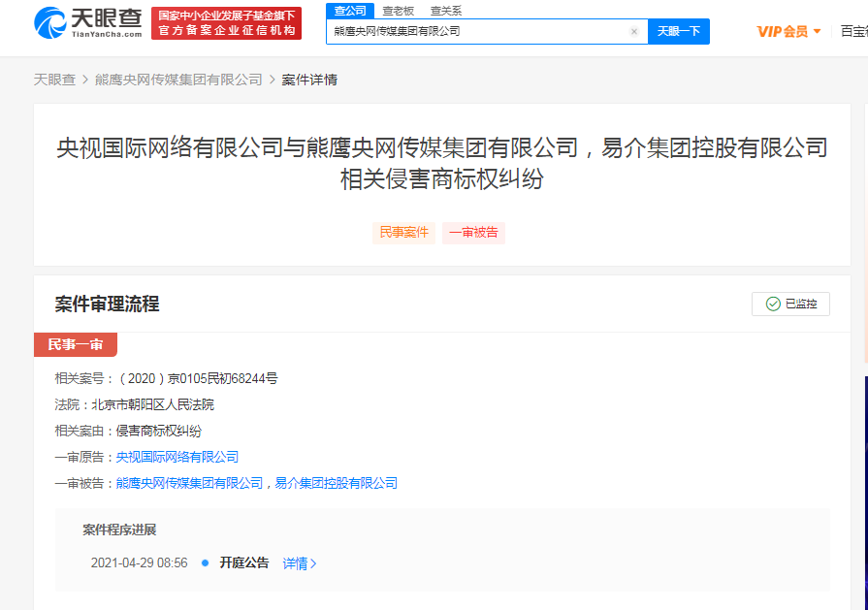
Task: Clear the search box with the x icon
Action: [634, 32]
